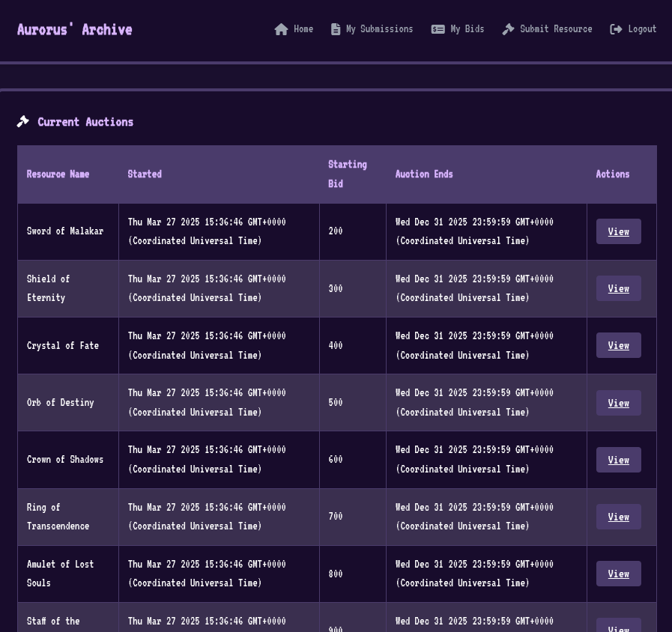This screenshot has width=672, height=632.
Task: Open the Submit Resource page
Action: click(x=556, y=29)
